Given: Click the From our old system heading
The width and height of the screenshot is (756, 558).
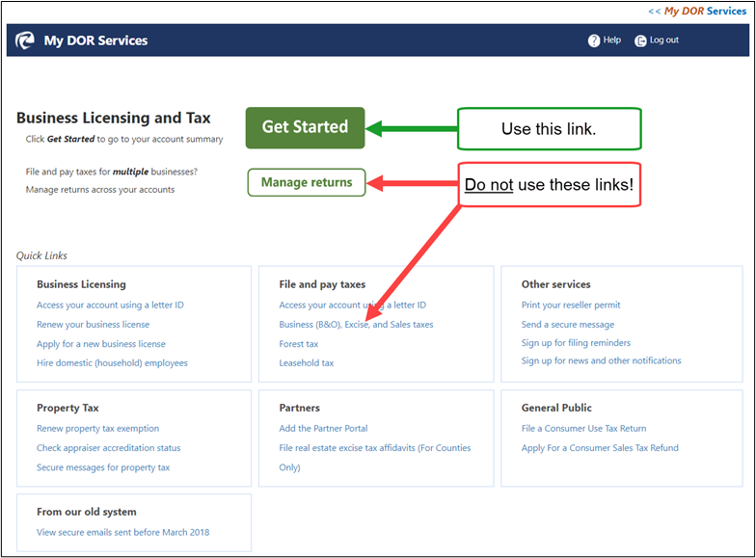Looking at the screenshot, I should [87, 512].
